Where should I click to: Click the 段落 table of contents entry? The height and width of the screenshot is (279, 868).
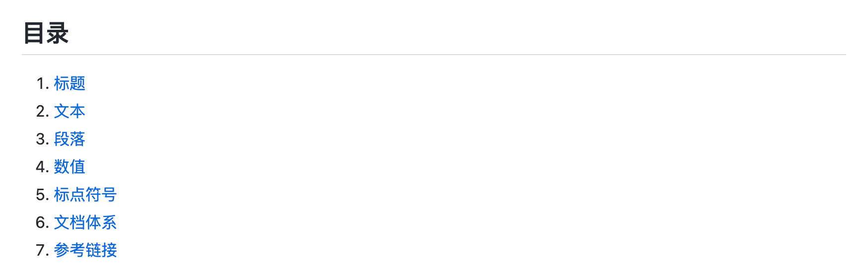(x=70, y=139)
